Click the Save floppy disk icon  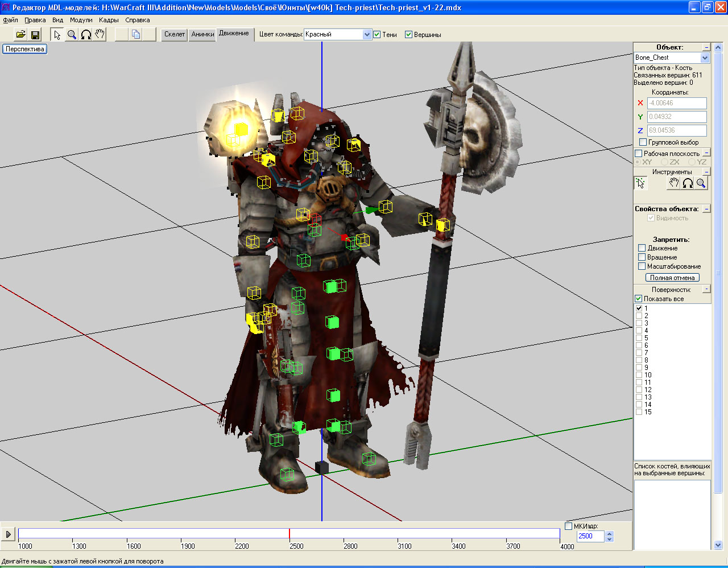(x=35, y=35)
